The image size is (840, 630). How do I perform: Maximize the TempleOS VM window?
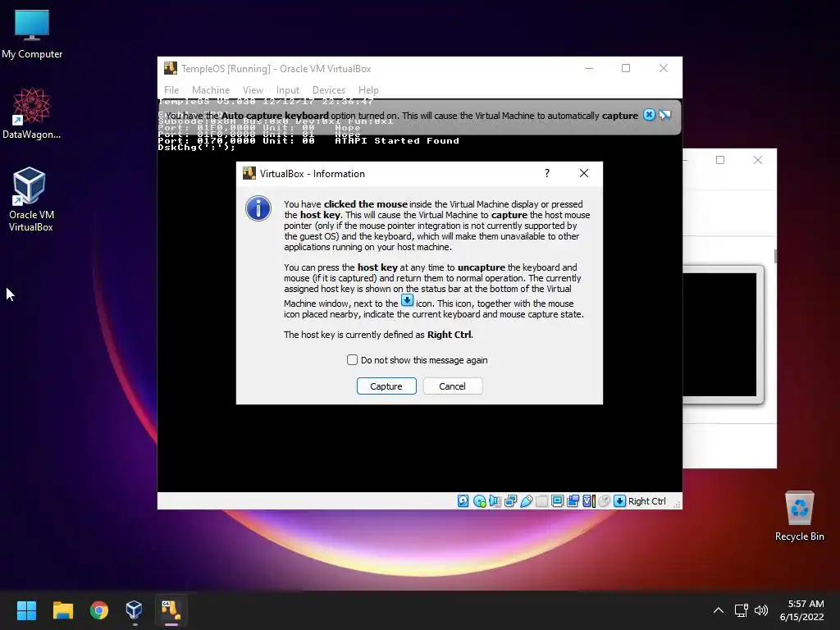pyautogui.click(x=626, y=68)
